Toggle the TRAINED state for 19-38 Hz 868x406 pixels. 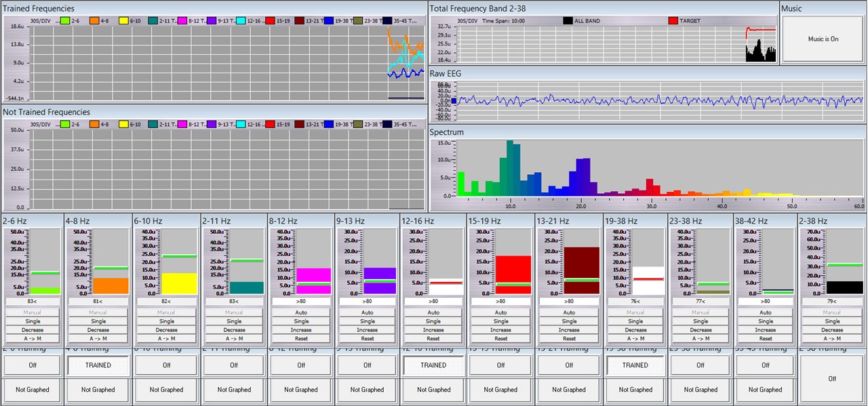click(635, 365)
